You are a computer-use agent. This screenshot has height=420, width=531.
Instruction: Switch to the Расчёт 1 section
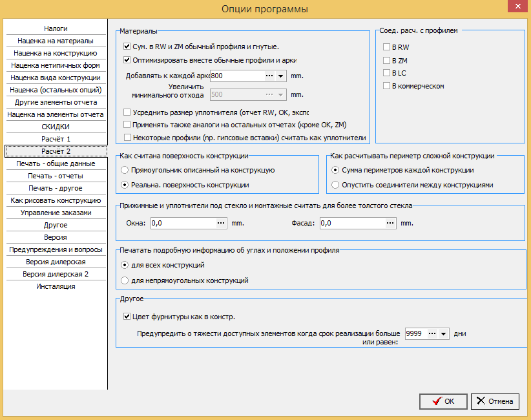pos(56,139)
